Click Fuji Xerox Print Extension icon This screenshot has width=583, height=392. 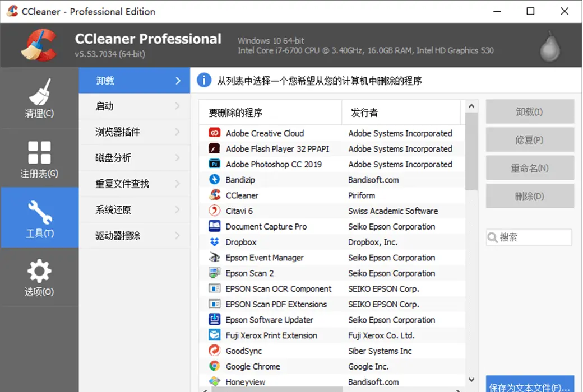pyautogui.click(x=214, y=335)
